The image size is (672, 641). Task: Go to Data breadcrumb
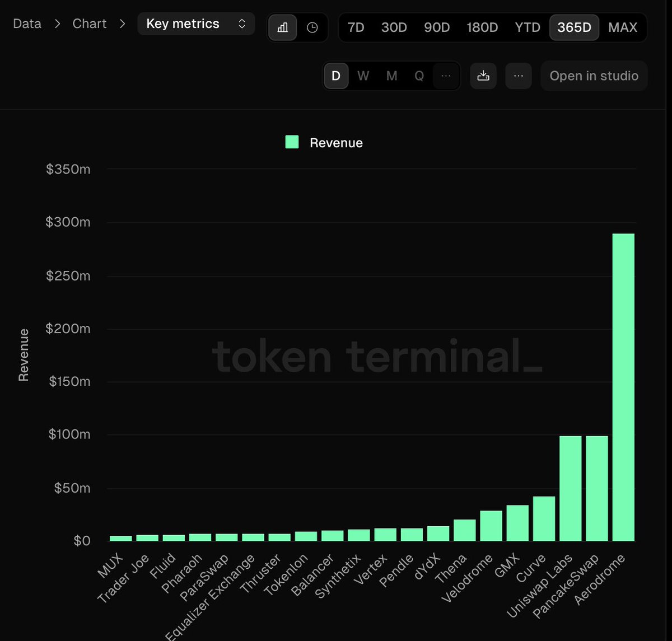pos(27,24)
